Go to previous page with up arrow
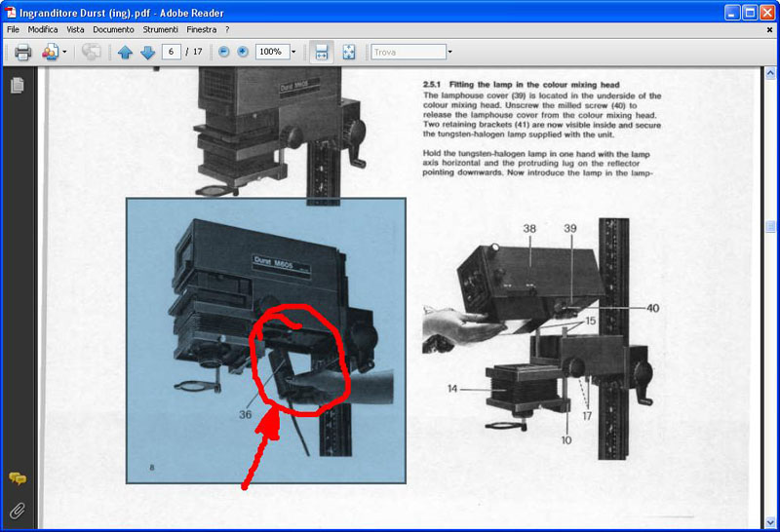This screenshot has height=532, width=780. (125, 52)
